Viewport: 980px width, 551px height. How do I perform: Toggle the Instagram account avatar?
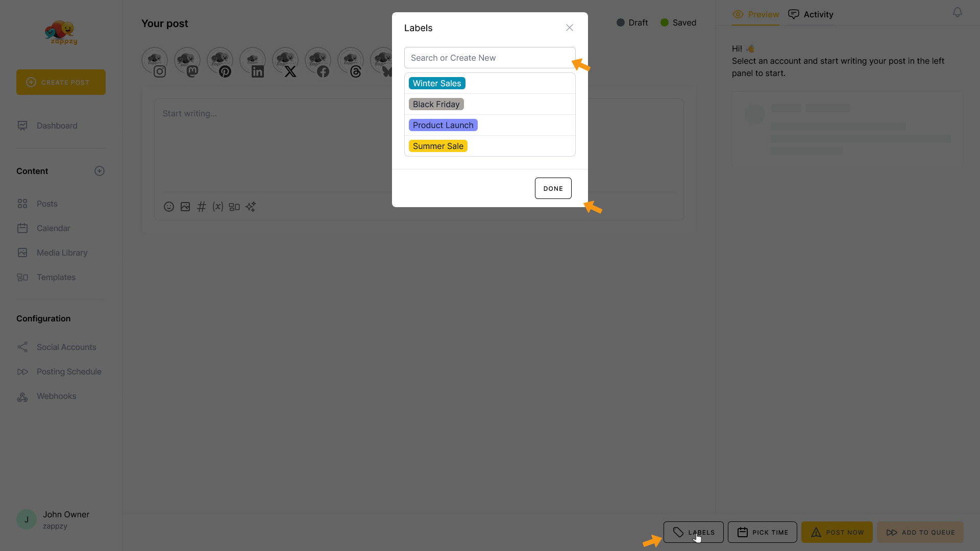tap(155, 61)
